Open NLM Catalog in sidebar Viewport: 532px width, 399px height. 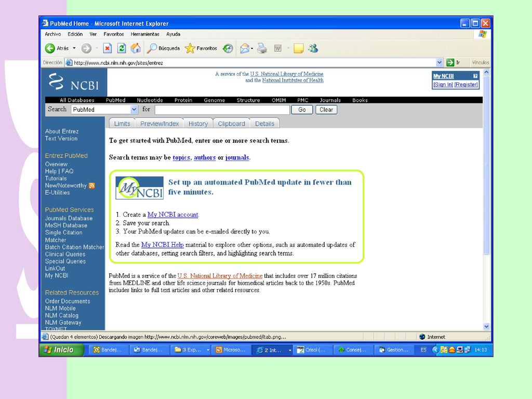pos(62,315)
